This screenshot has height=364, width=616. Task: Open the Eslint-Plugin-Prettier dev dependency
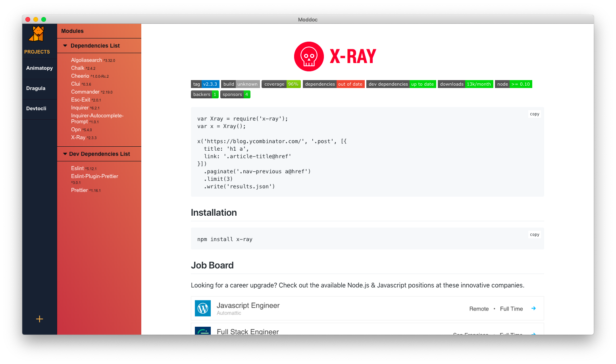(x=94, y=179)
